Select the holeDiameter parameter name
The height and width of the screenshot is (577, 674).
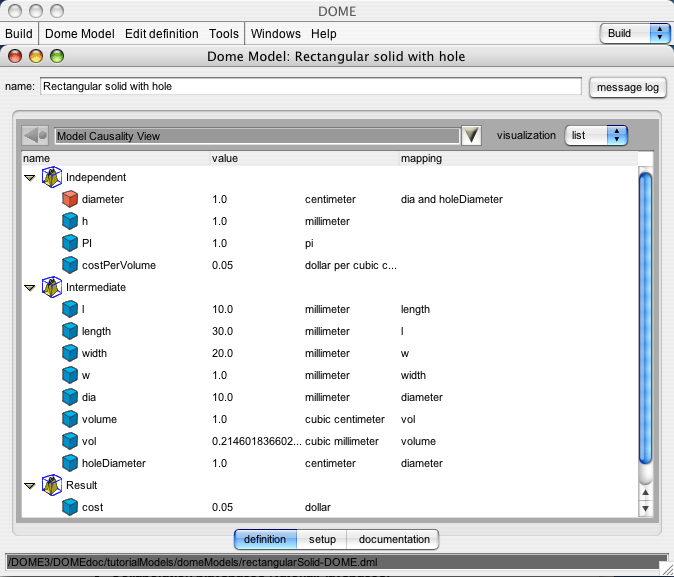pyautogui.click(x=113, y=463)
